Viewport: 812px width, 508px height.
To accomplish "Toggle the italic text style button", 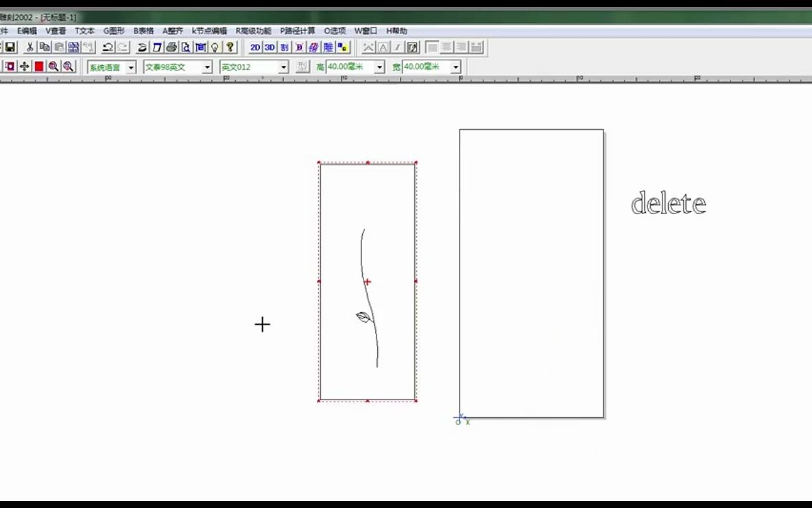I will 398,47.
